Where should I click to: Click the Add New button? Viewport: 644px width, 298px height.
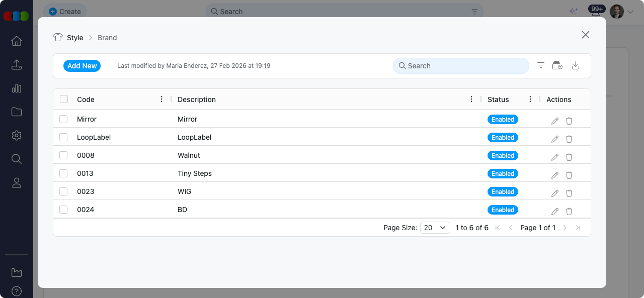pos(82,66)
